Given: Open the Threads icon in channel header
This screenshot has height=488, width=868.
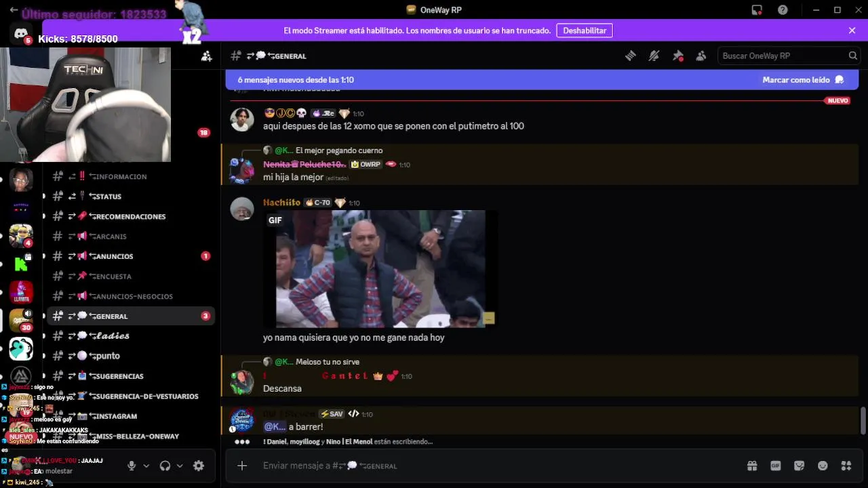Looking at the screenshot, I should [x=631, y=56].
